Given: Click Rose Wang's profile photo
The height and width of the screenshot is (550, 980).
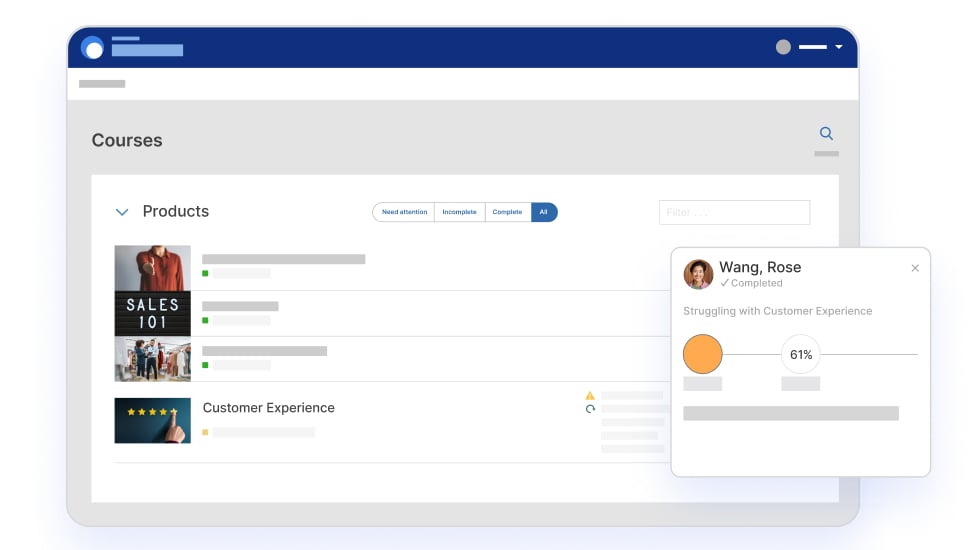Looking at the screenshot, I should click(698, 274).
